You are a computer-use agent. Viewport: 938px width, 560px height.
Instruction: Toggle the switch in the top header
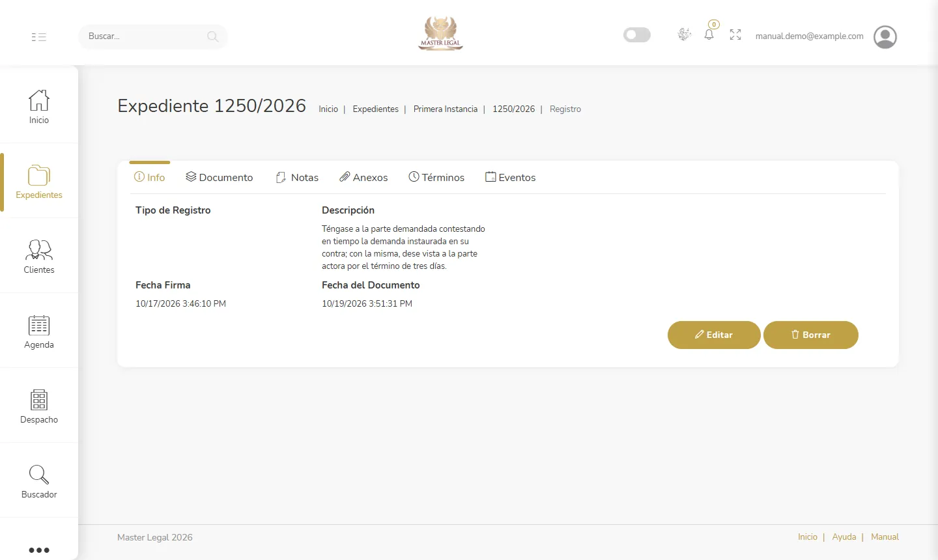[x=637, y=35]
